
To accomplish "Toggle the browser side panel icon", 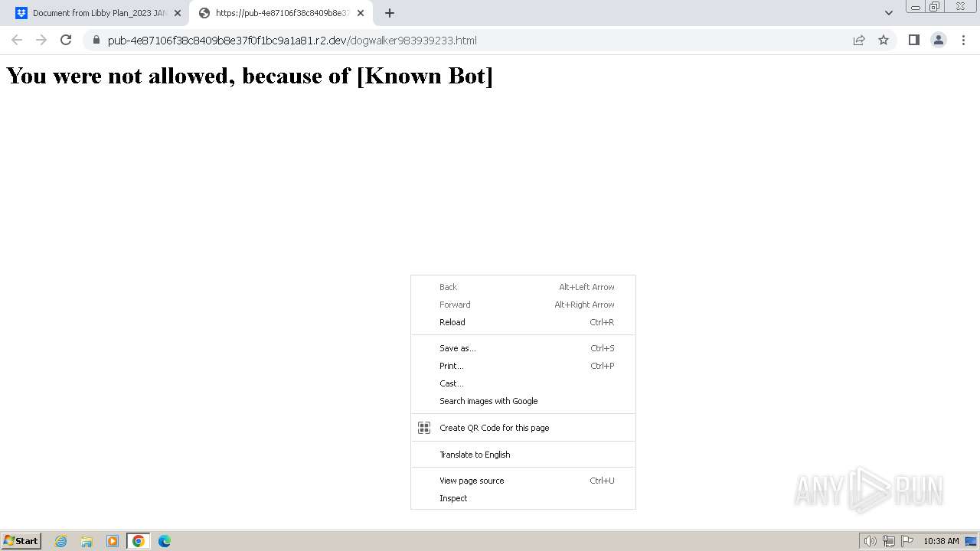I will click(913, 40).
